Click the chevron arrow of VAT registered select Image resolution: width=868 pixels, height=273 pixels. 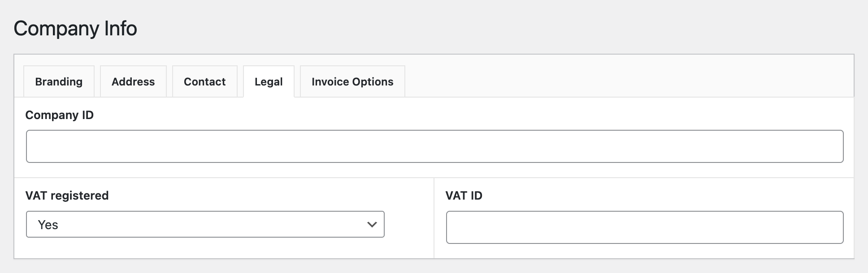372,225
